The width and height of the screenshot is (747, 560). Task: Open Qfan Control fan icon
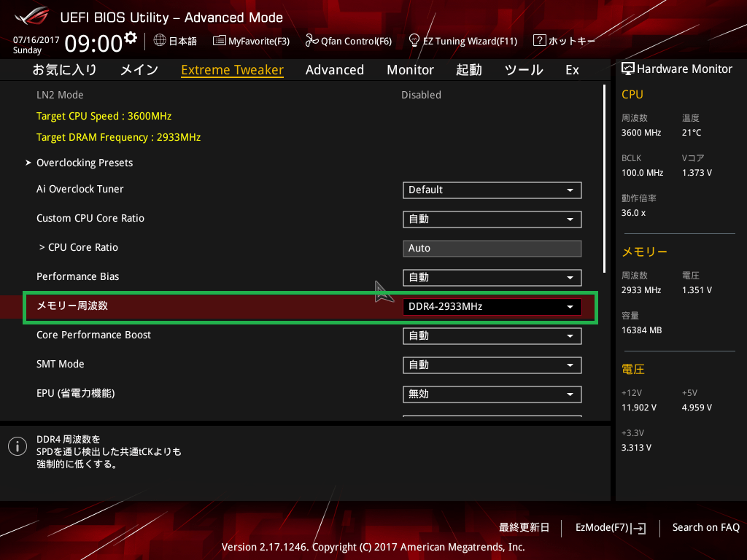click(311, 41)
